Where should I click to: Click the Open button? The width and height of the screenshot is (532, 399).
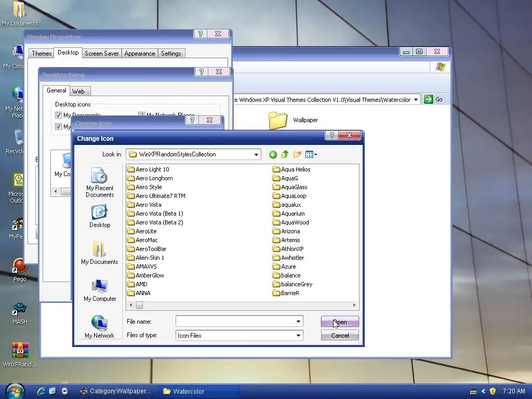coord(340,322)
